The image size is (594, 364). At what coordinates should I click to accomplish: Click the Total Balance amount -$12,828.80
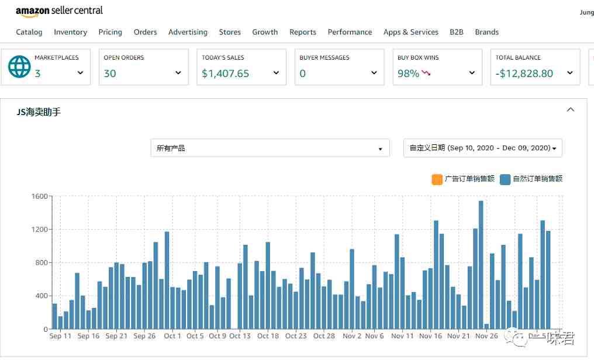click(x=524, y=74)
